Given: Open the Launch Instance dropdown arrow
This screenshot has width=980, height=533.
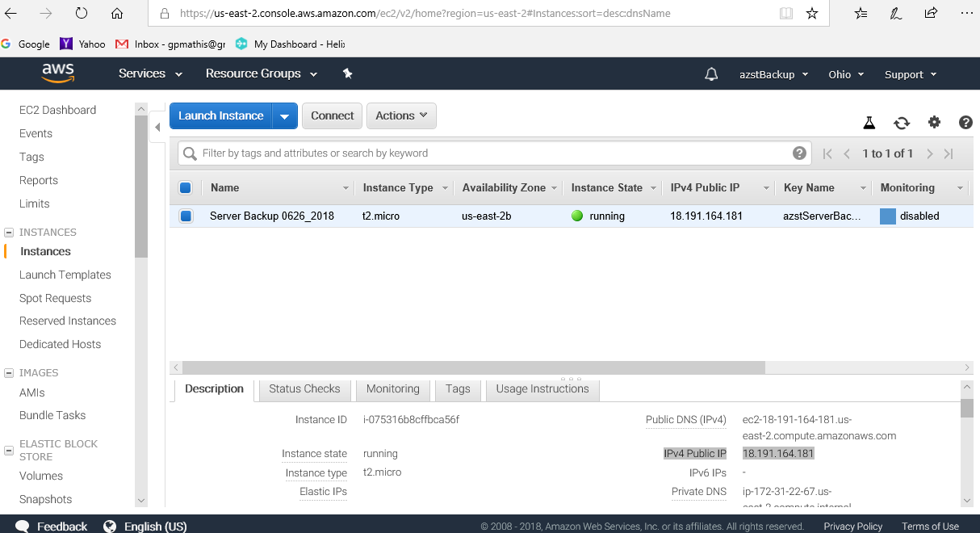Looking at the screenshot, I should (284, 116).
